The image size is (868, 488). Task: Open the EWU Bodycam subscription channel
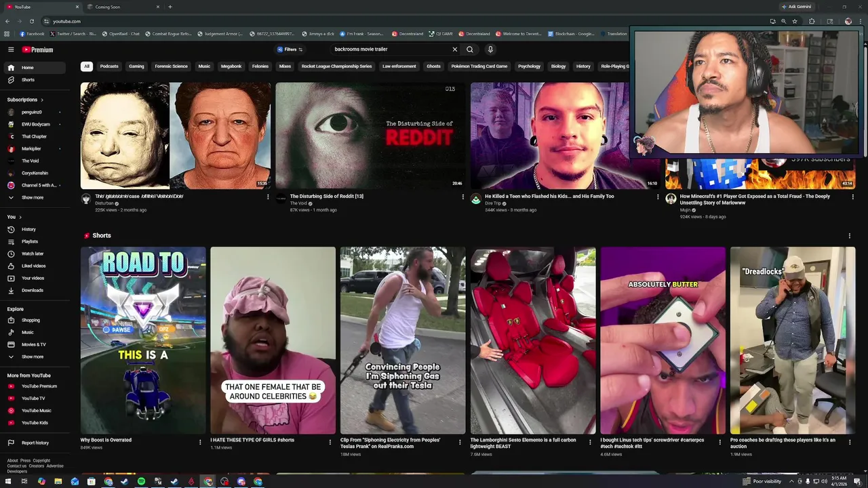click(x=34, y=124)
